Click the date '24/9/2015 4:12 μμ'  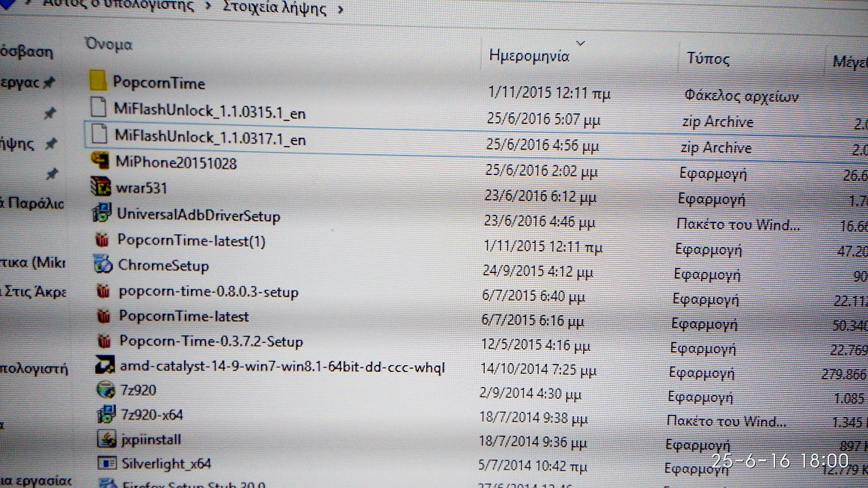point(538,272)
